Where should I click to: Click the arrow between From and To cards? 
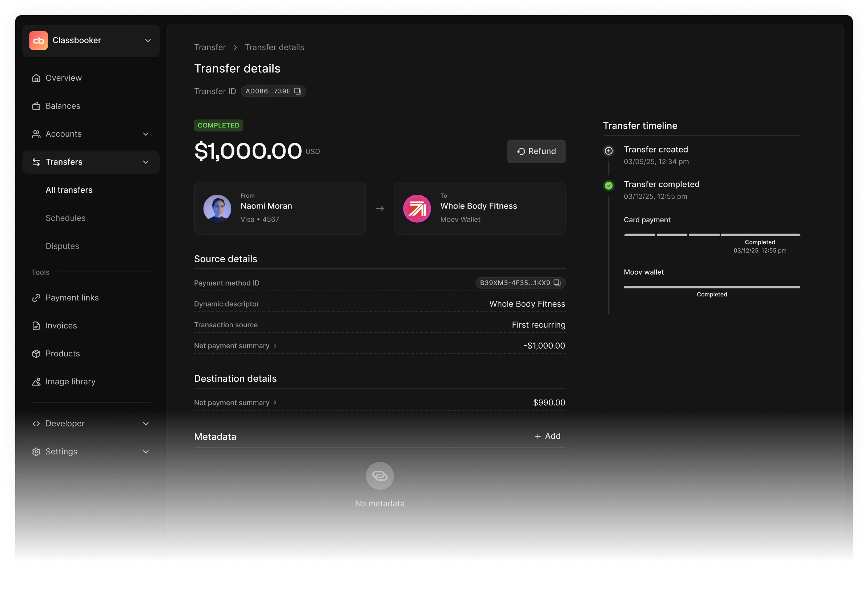(380, 209)
